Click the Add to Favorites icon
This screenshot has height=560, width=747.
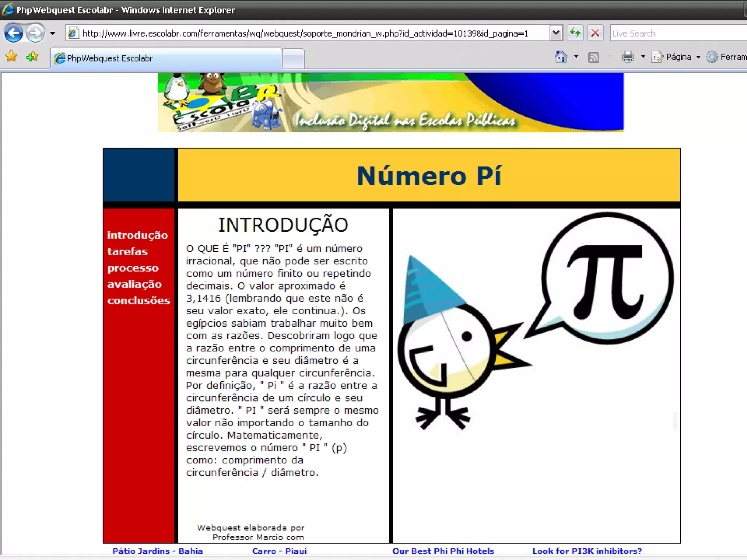[32, 57]
